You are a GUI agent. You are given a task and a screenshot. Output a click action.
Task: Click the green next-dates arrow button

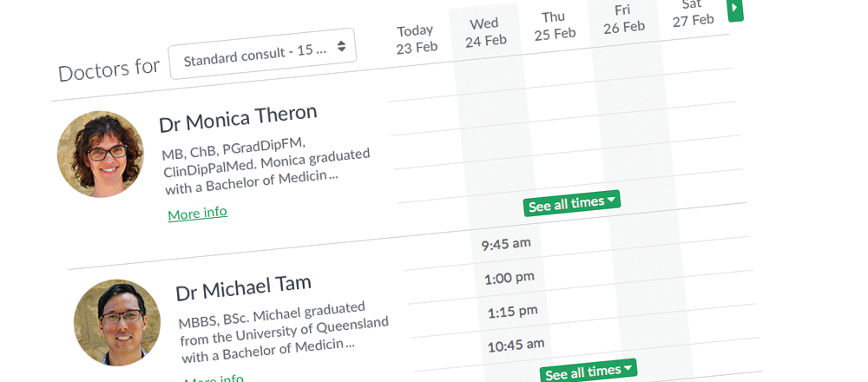[735, 9]
